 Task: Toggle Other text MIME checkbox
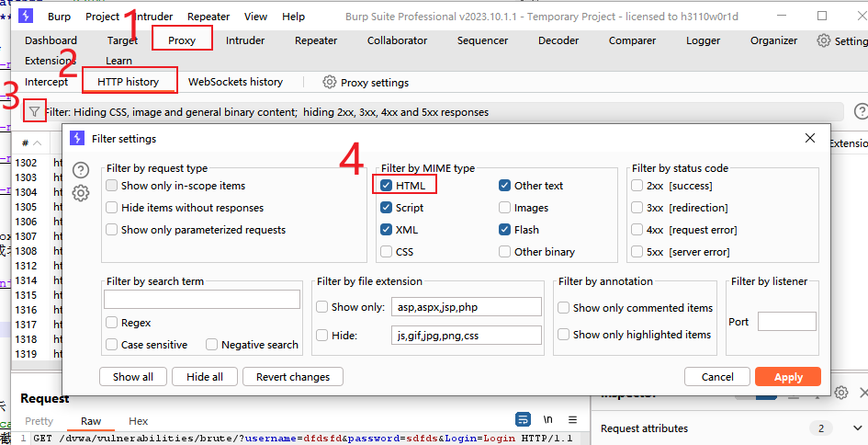tap(504, 186)
